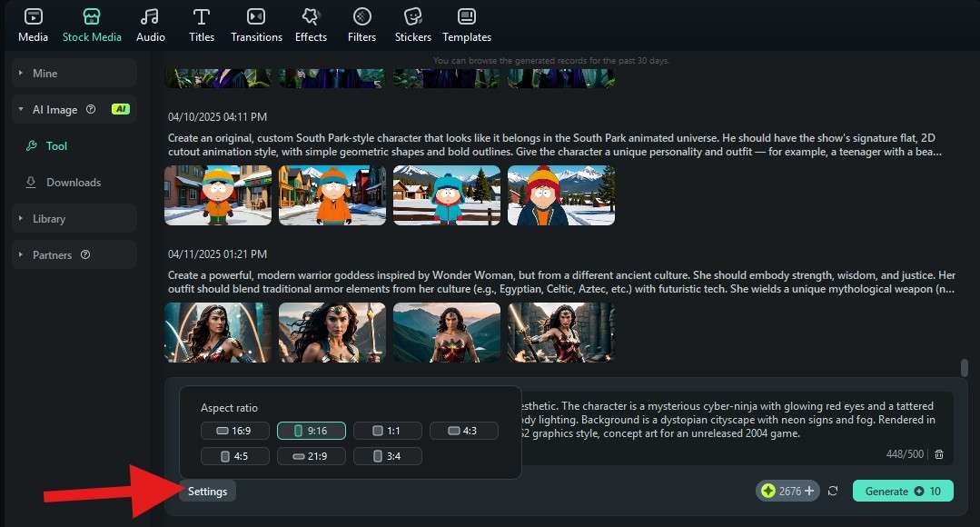This screenshot has height=527, width=980.
Task: Open the Audio tab
Action: pyautogui.click(x=151, y=25)
